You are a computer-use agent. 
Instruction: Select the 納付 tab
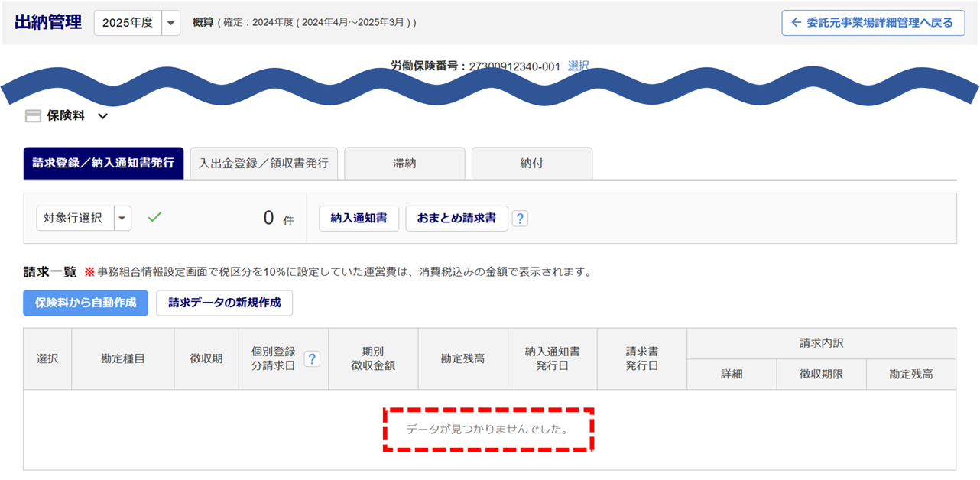(531, 163)
